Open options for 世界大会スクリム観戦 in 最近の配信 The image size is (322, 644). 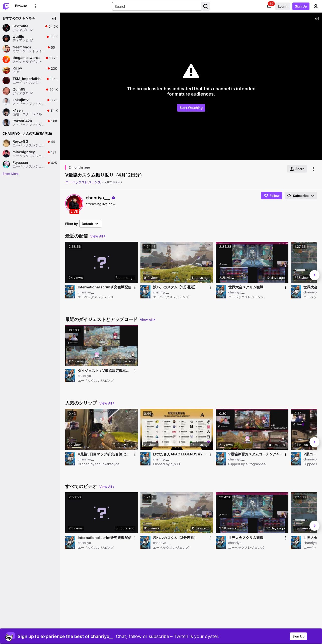285,287
